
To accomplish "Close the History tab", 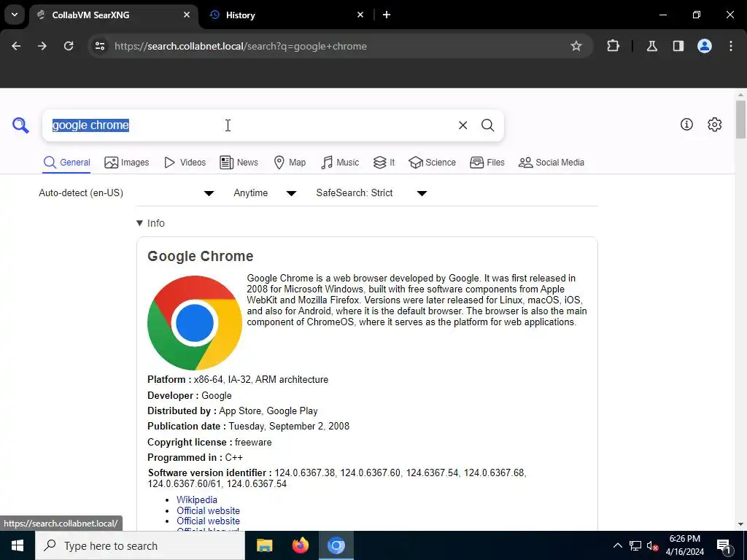I will pos(360,15).
